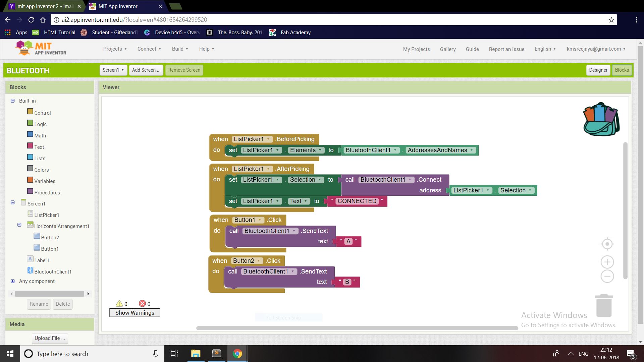Image resolution: width=644 pixels, height=362 pixels.
Task: Bookmark page with the star icon
Action: [x=611, y=20]
